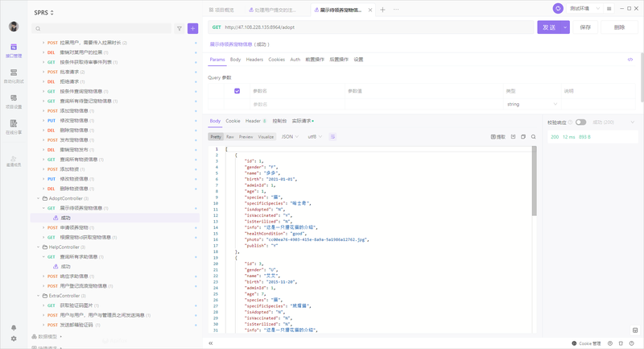The height and width of the screenshot is (349, 644).
Task: Switch to the request Body tab
Action: coord(235,60)
